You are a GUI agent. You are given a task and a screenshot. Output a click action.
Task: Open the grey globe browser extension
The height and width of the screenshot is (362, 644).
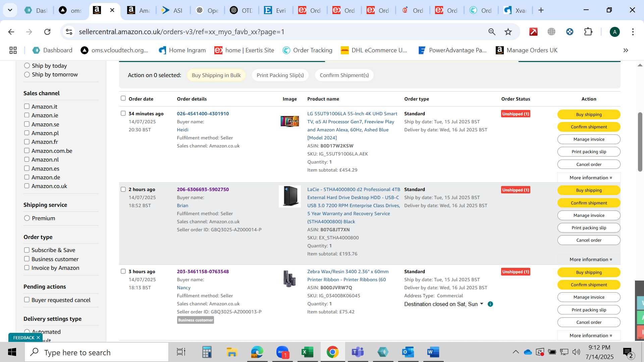551,32
